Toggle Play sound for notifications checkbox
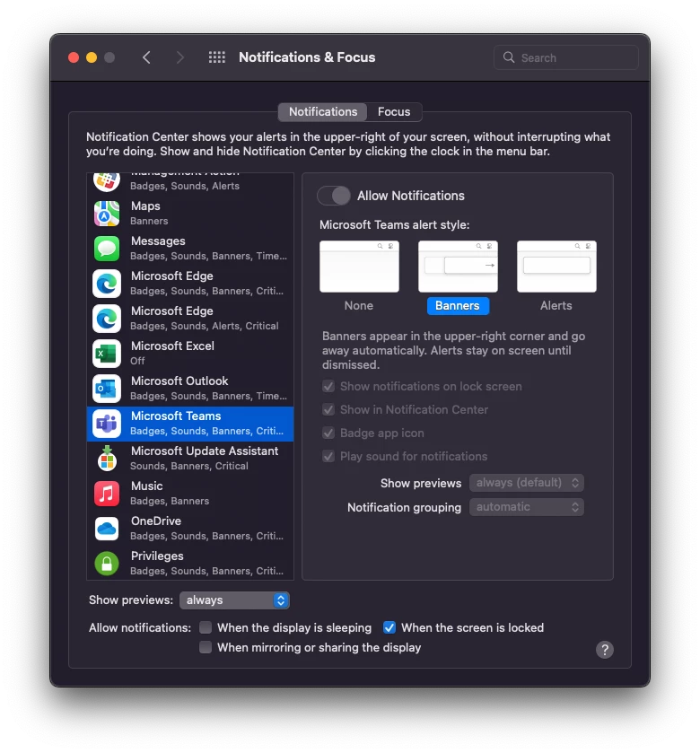The image size is (700, 753). tap(328, 456)
